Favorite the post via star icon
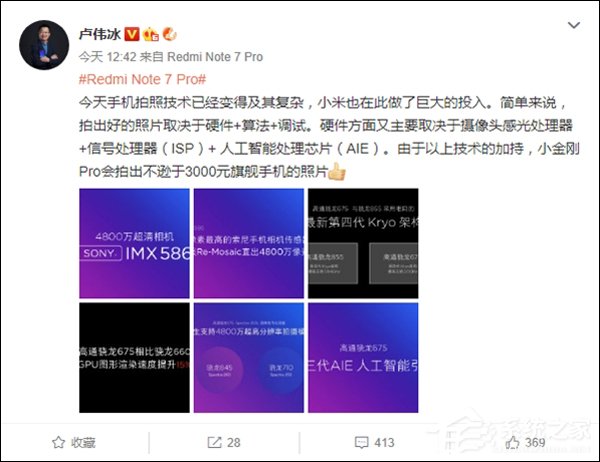 click(58, 442)
